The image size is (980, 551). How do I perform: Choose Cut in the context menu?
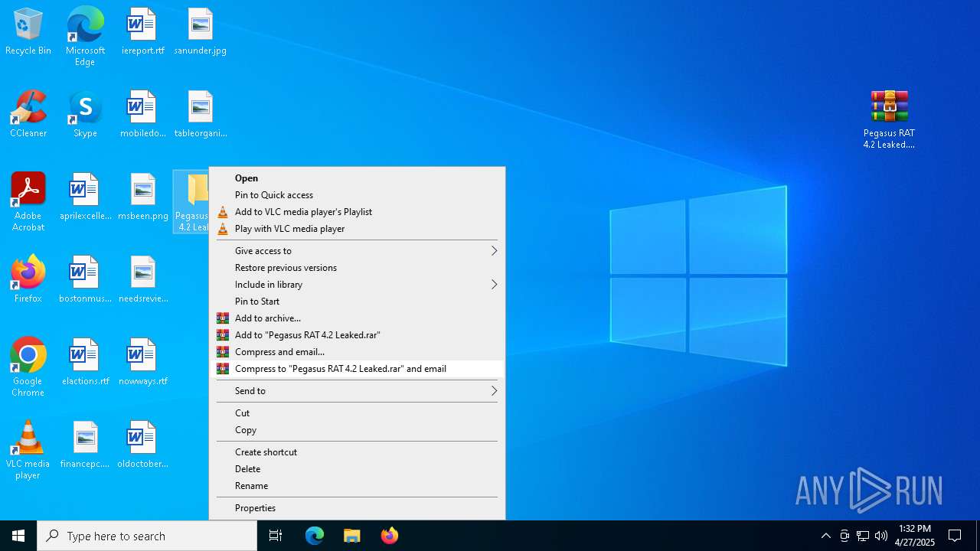[357, 413]
